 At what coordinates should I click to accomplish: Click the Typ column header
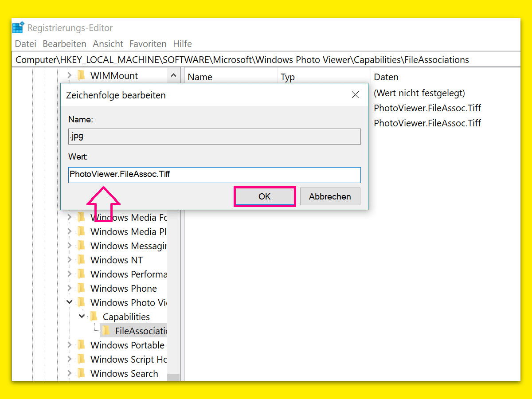pos(325,77)
